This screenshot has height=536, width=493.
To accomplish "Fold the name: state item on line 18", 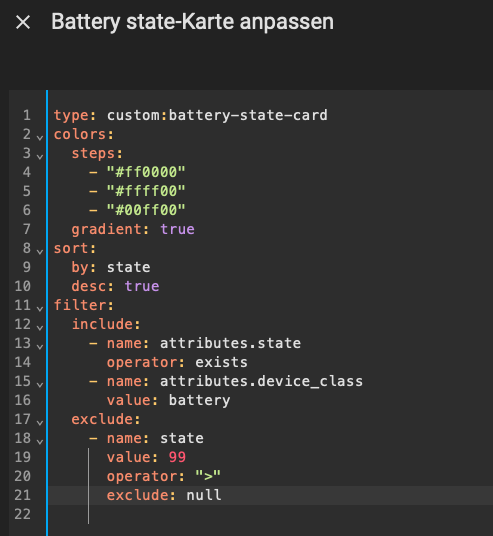I will tap(40, 442).
